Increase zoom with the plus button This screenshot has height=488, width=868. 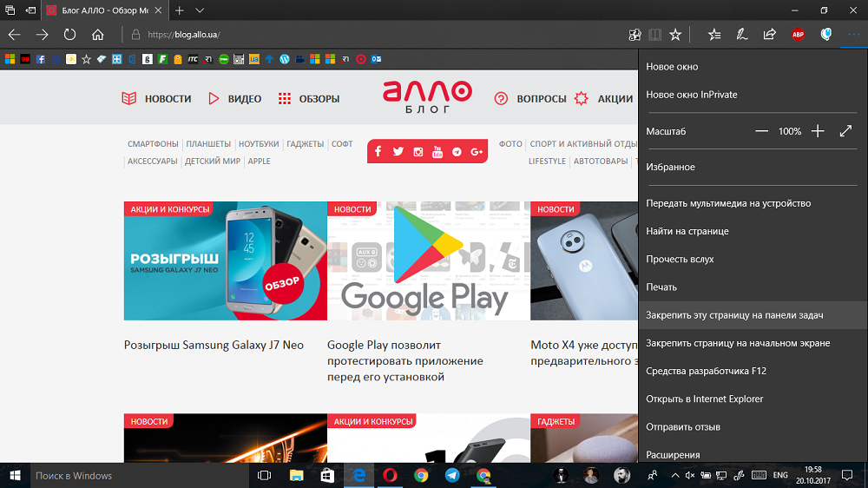tap(818, 131)
